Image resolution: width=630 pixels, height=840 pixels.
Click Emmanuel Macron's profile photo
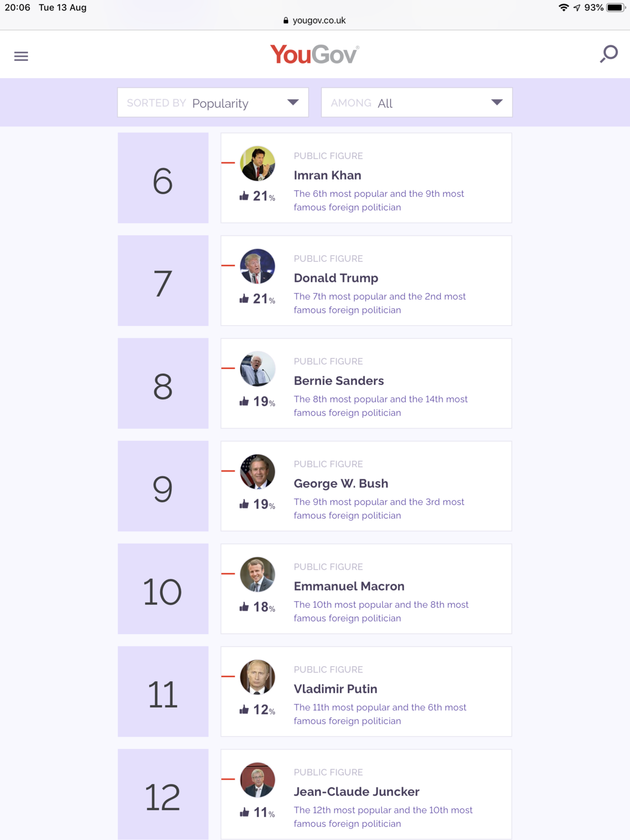[x=257, y=574]
